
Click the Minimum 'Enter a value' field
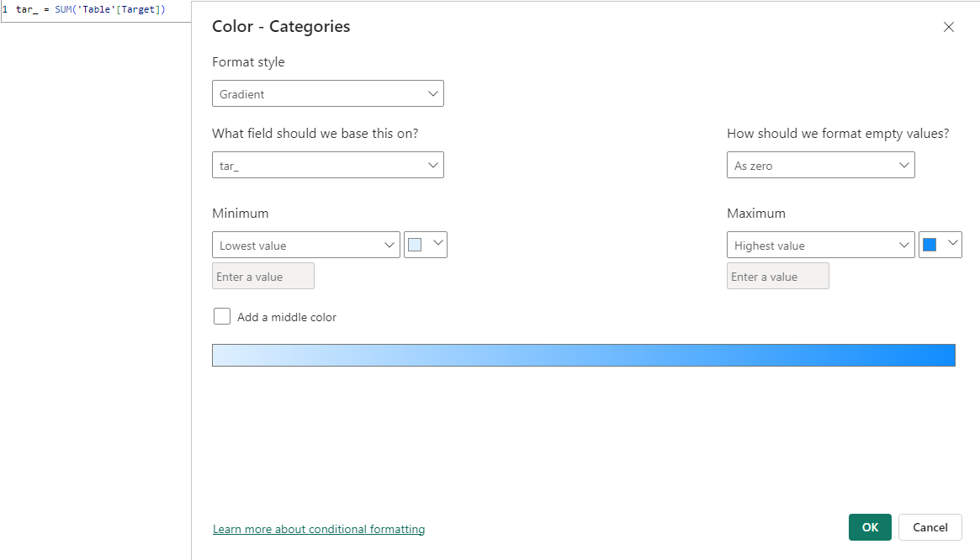[263, 277]
